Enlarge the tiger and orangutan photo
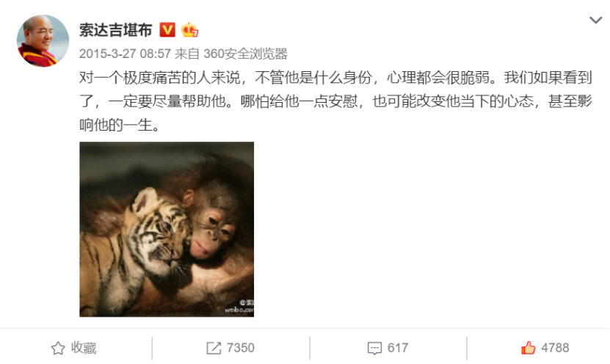 click(x=167, y=230)
